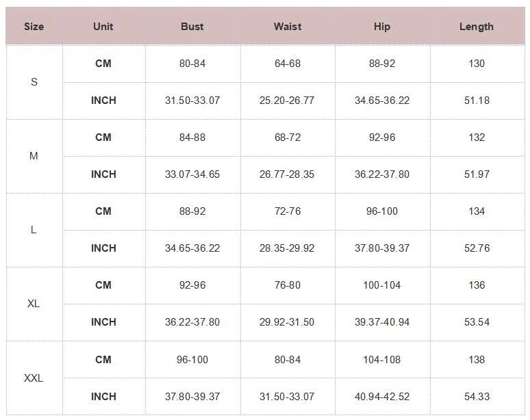The width and height of the screenshot is (530, 420).
Task: Click the L size row label
Action: tap(34, 230)
